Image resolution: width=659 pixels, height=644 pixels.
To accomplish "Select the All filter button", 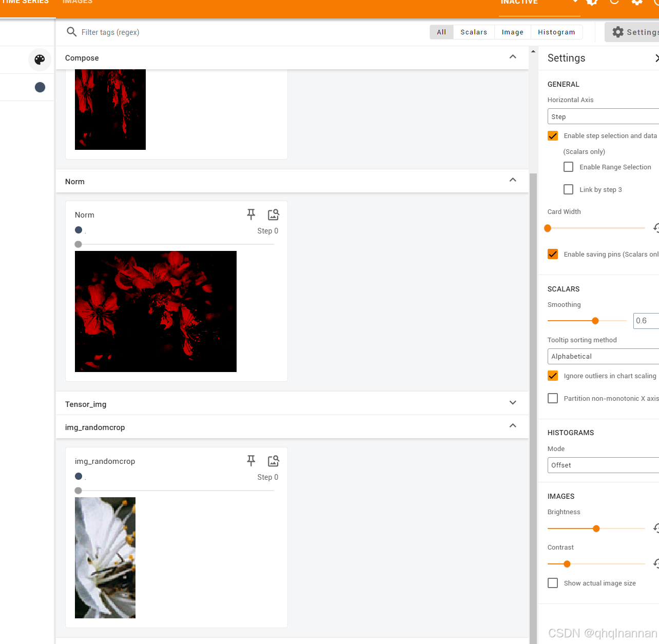I will (x=441, y=32).
